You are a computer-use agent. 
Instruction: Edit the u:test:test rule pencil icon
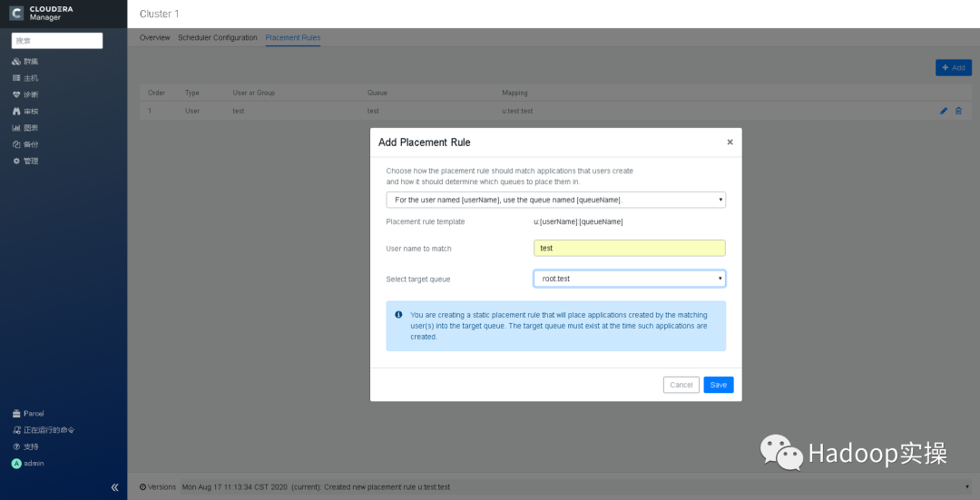tap(944, 111)
